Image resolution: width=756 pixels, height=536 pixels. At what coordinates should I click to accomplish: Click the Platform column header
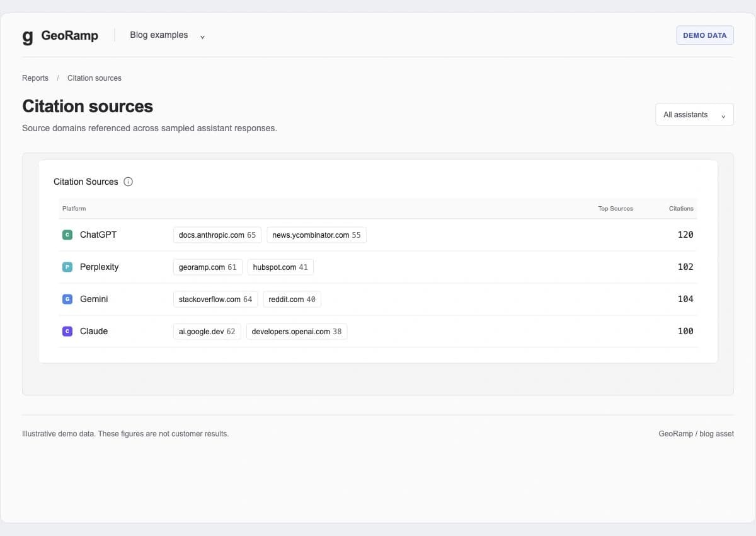click(x=74, y=209)
